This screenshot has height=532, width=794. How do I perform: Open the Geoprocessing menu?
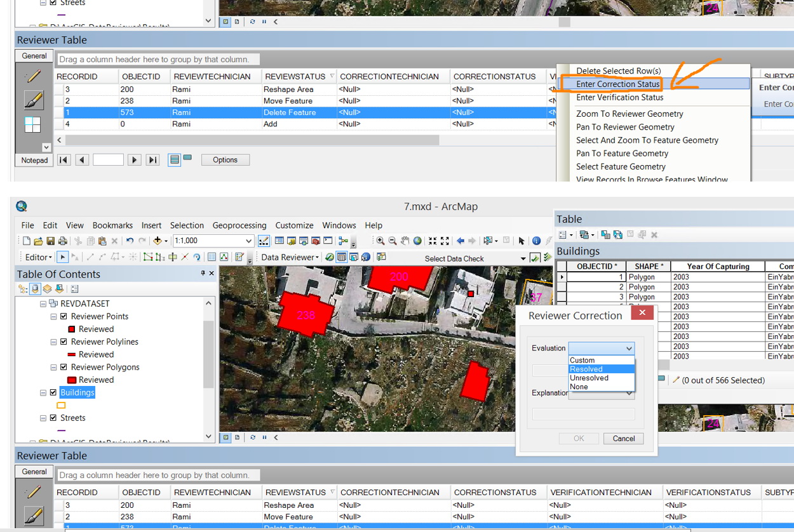239,225
